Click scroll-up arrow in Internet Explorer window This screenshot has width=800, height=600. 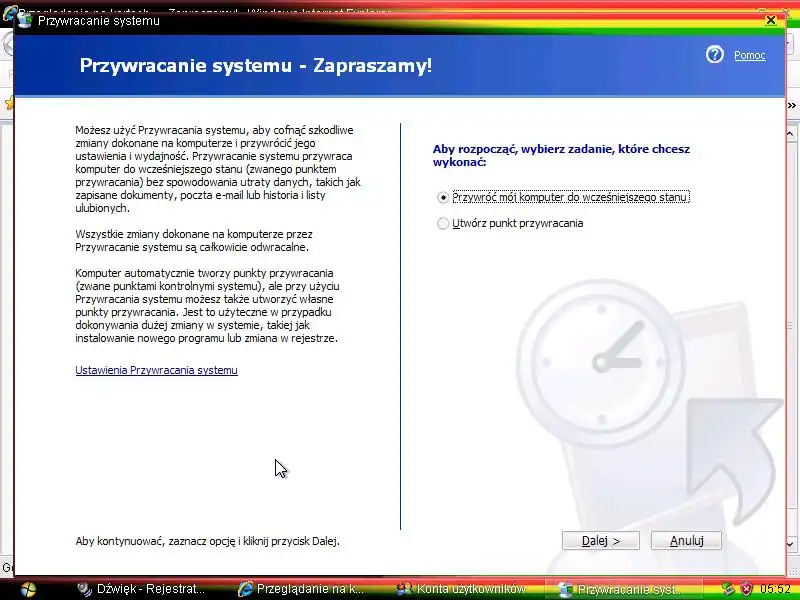click(791, 134)
